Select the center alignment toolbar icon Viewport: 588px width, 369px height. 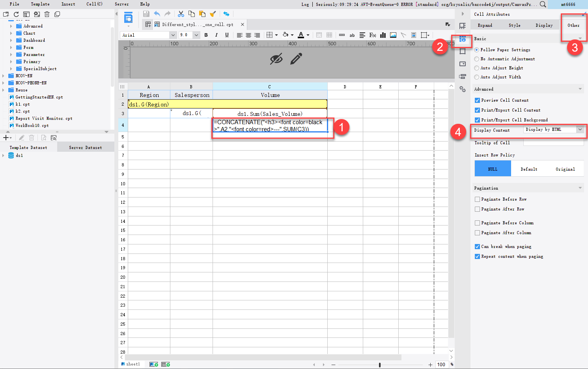point(248,35)
